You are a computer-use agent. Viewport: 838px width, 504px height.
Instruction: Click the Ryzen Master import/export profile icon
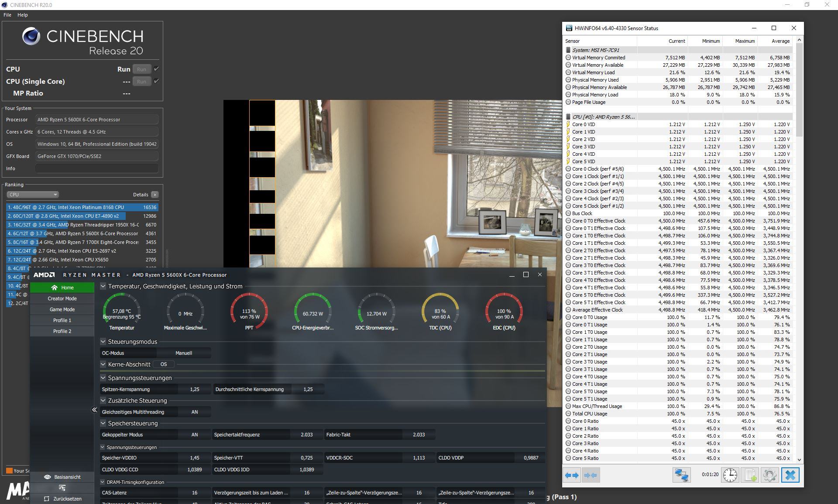(x=62, y=488)
